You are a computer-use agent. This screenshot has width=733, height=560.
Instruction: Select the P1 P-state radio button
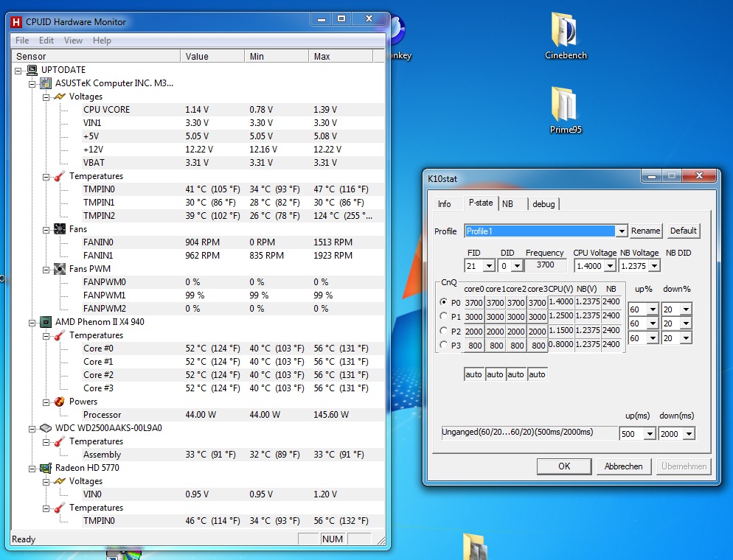click(444, 316)
